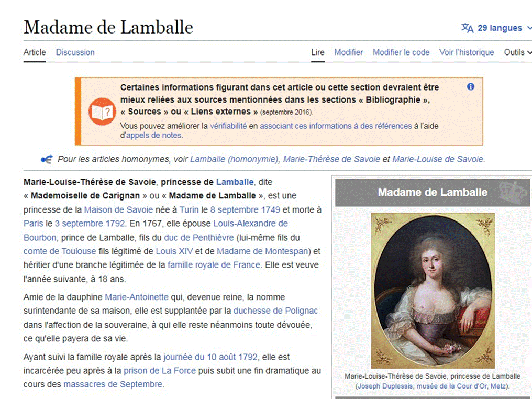The width and height of the screenshot is (532, 399).
Task: Open the Madame de Montespan link
Action: tap(262, 251)
